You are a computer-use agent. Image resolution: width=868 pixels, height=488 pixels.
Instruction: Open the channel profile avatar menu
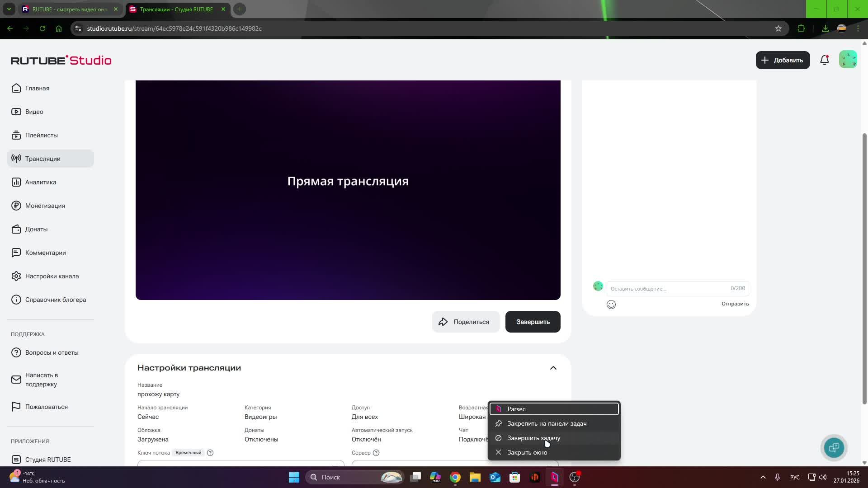click(x=848, y=59)
